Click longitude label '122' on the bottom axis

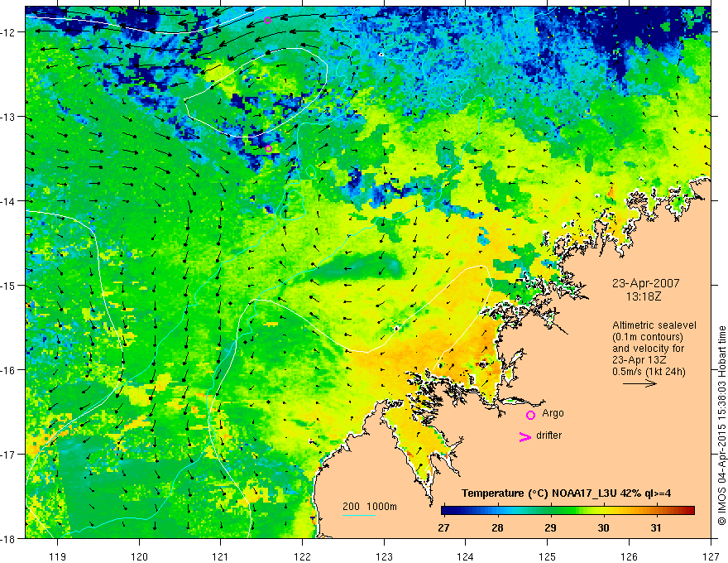302,556
